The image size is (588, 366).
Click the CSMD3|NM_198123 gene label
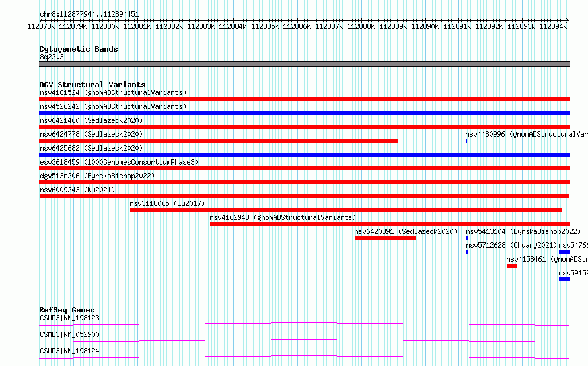point(69,318)
